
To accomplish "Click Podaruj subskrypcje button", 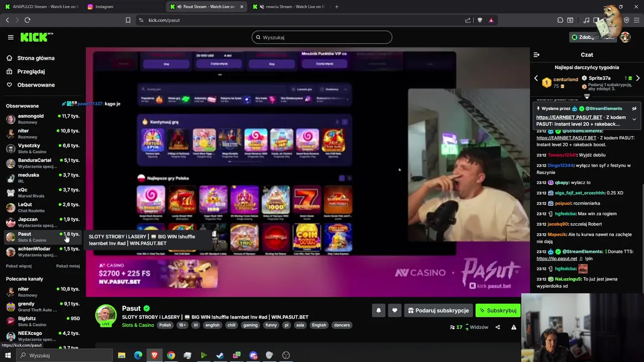I will coord(438,311).
